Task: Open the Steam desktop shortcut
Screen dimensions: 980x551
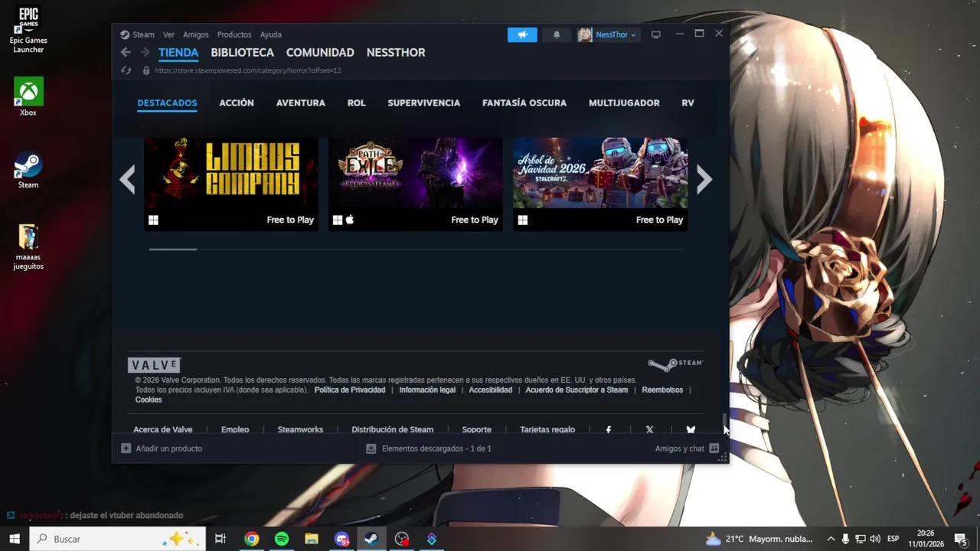Action: (x=28, y=169)
